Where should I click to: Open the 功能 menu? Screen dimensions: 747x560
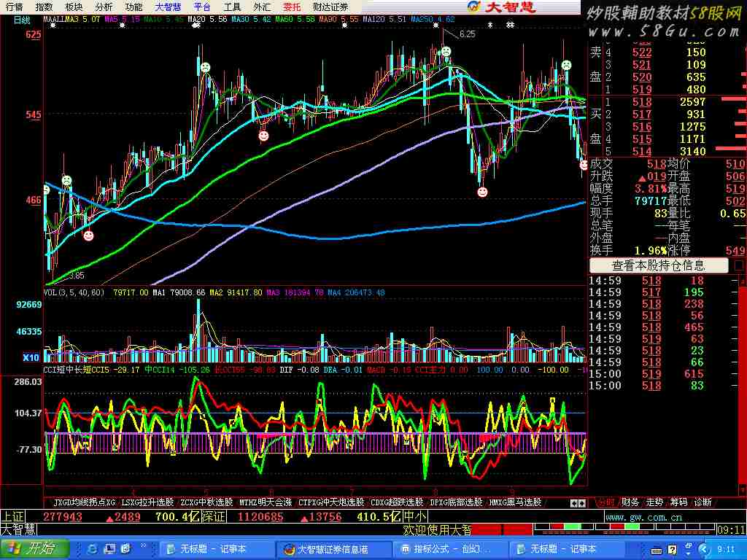pos(134,7)
